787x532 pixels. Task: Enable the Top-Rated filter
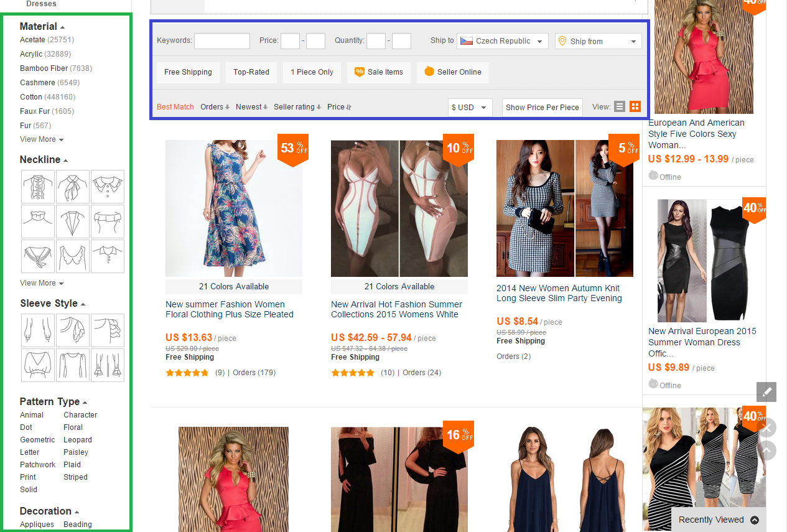(251, 72)
